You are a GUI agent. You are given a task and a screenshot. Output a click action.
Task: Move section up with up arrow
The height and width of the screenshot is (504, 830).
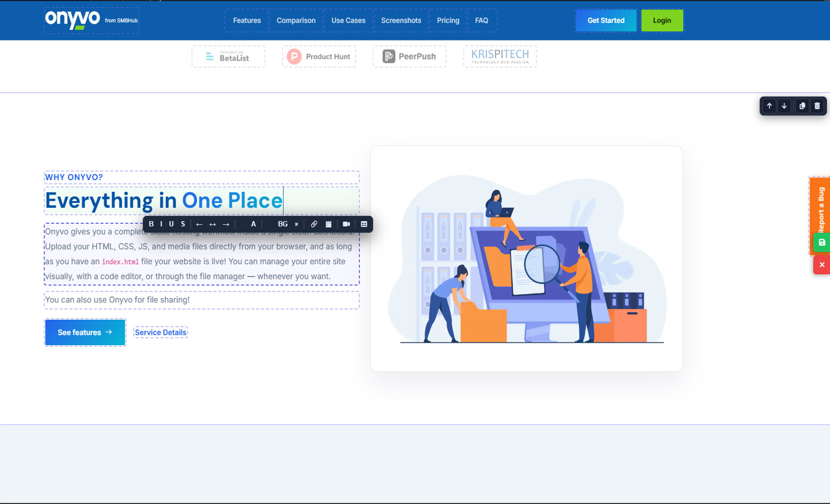769,106
